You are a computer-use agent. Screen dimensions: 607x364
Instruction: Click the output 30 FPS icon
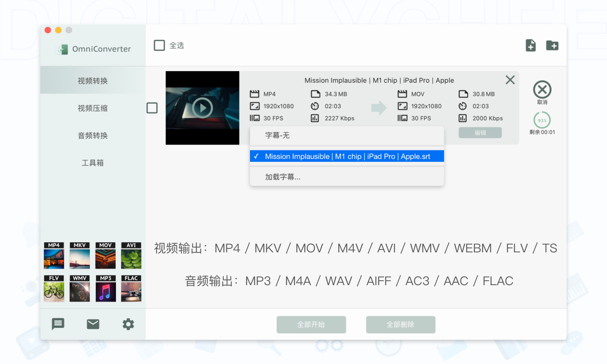pyautogui.click(x=402, y=118)
